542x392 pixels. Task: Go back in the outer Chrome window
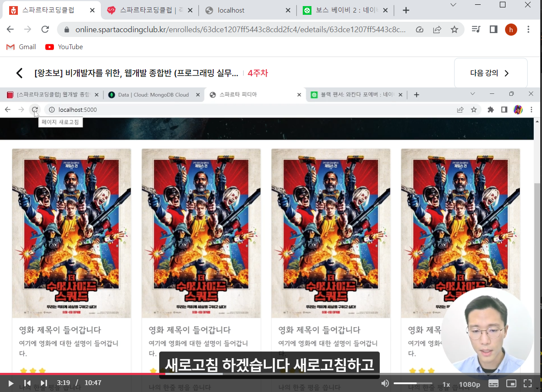(10, 30)
